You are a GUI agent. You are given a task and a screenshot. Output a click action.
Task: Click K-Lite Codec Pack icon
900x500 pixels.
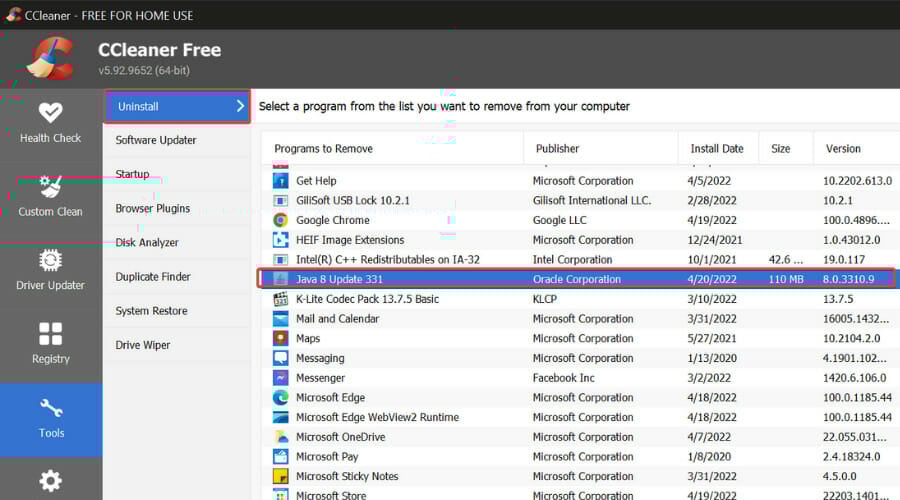tap(280, 299)
